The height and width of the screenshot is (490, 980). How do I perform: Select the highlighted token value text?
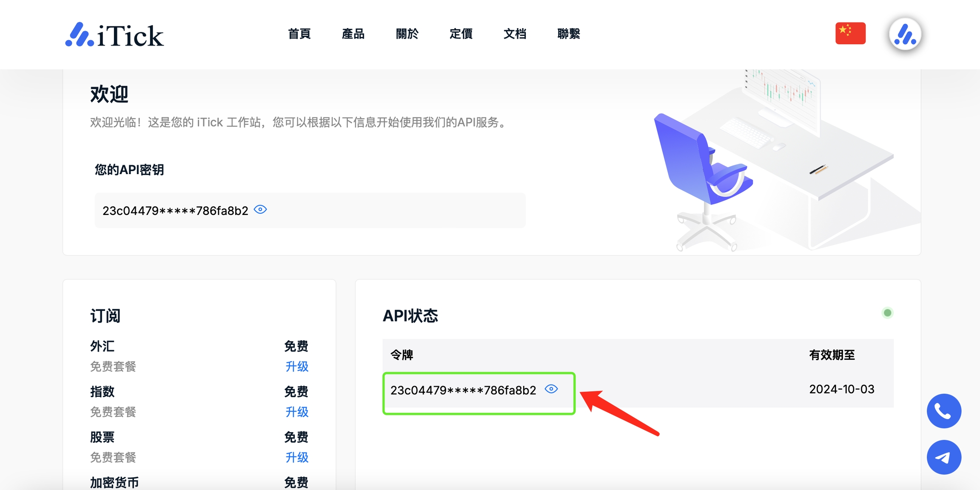[x=463, y=390]
